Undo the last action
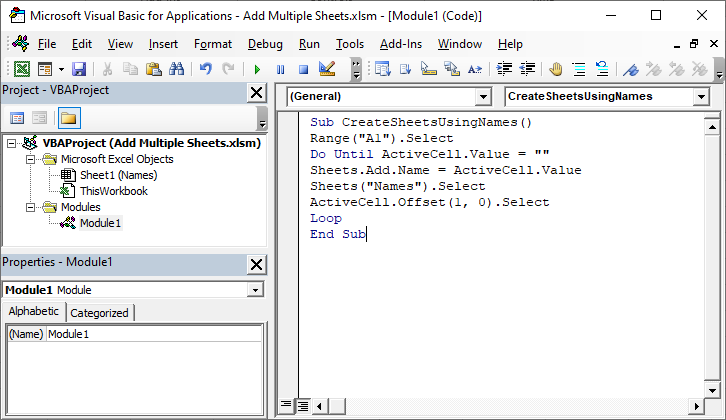The height and width of the screenshot is (420, 726). tap(206, 69)
